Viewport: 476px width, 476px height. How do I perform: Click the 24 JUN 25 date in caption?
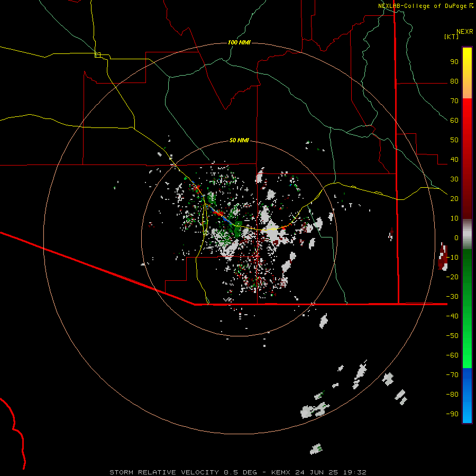(x=317, y=472)
